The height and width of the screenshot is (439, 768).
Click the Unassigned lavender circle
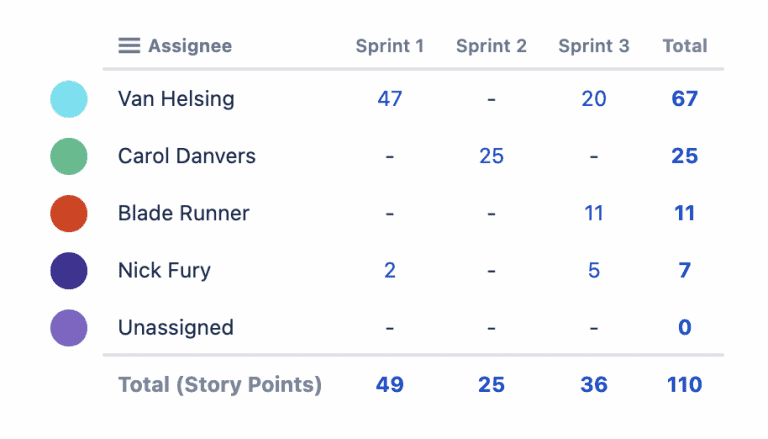click(x=69, y=327)
